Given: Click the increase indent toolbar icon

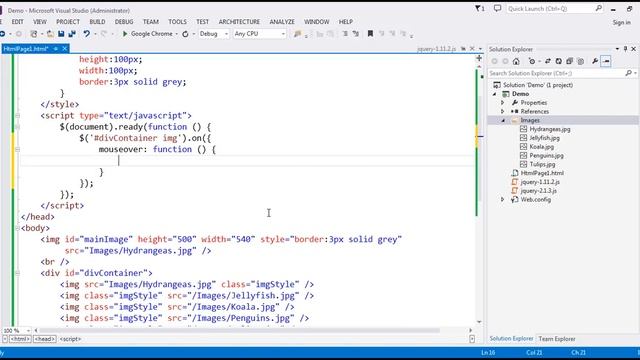Looking at the screenshot, I should 356,34.
